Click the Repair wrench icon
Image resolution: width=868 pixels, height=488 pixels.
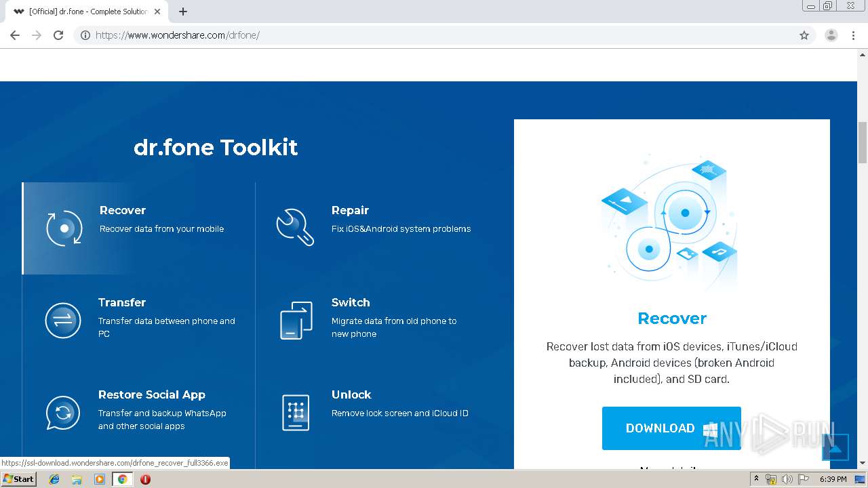click(x=295, y=227)
